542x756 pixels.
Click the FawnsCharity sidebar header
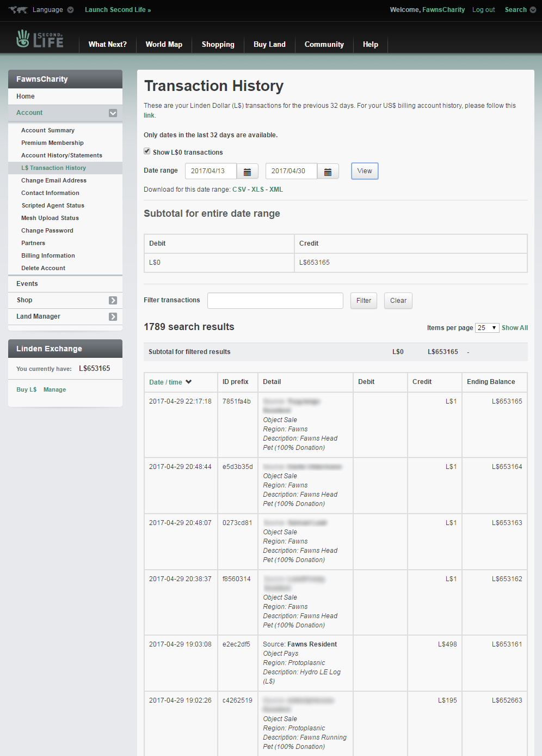[x=65, y=79]
